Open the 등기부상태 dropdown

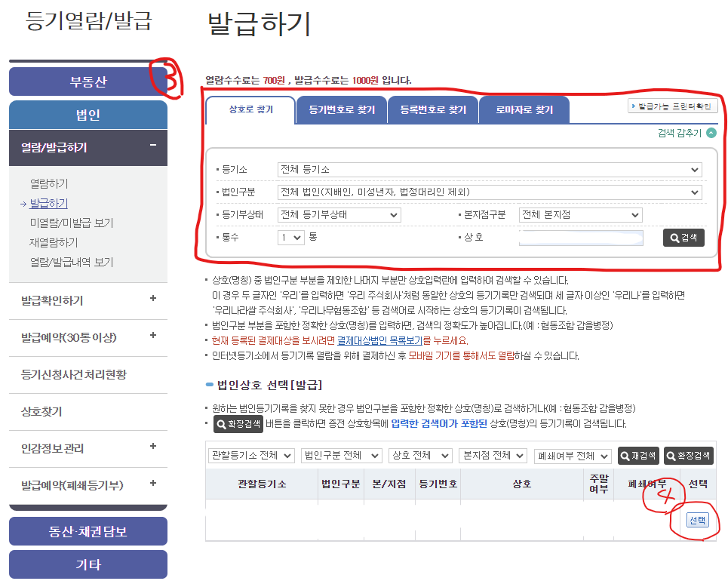339,215
